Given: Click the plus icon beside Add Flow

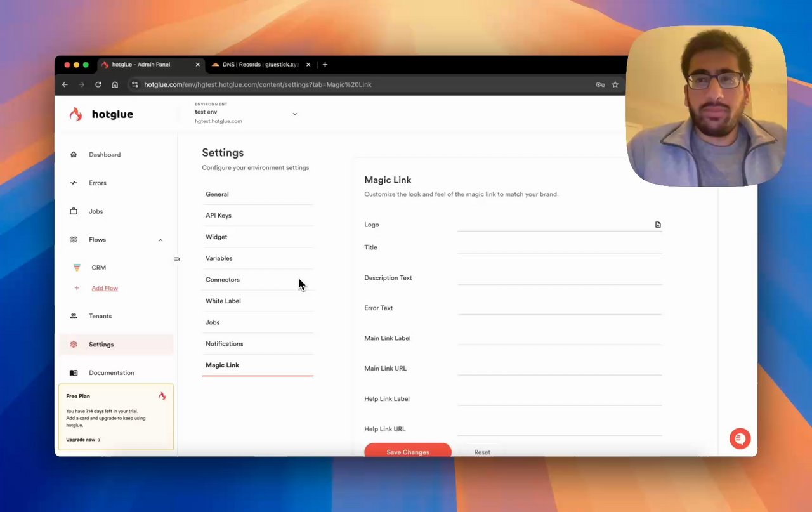Looking at the screenshot, I should click(x=77, y=288).
